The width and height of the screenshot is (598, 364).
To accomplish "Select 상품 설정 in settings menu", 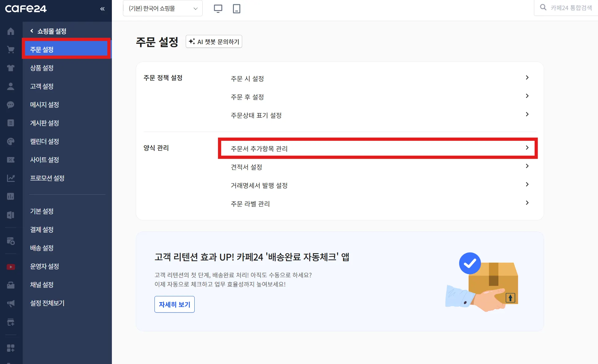I will point(42,68).
